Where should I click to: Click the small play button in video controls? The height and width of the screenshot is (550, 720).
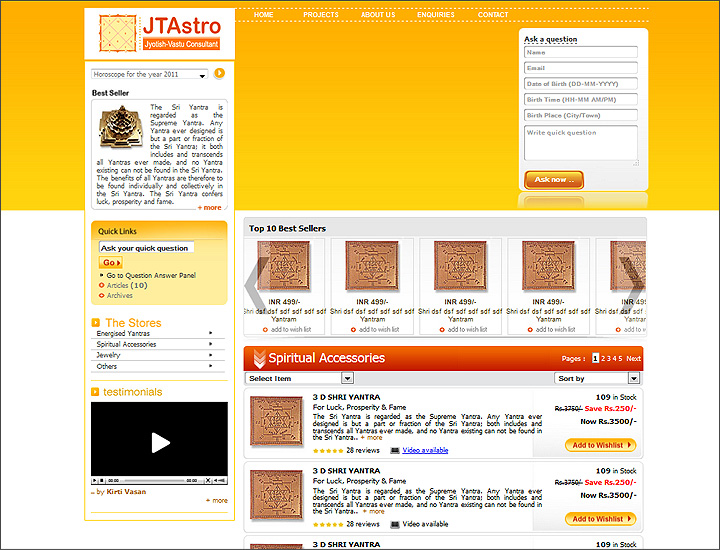click(95, 481)
